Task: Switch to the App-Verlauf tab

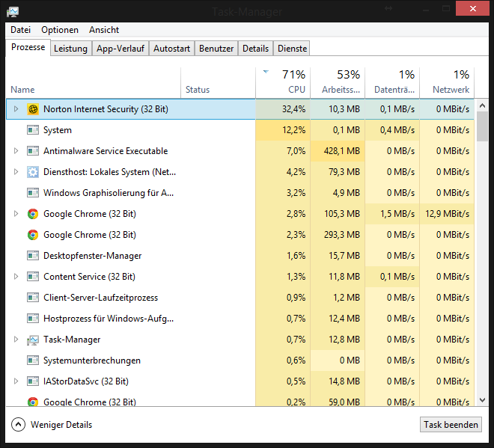Action: [x=121, y=49]
